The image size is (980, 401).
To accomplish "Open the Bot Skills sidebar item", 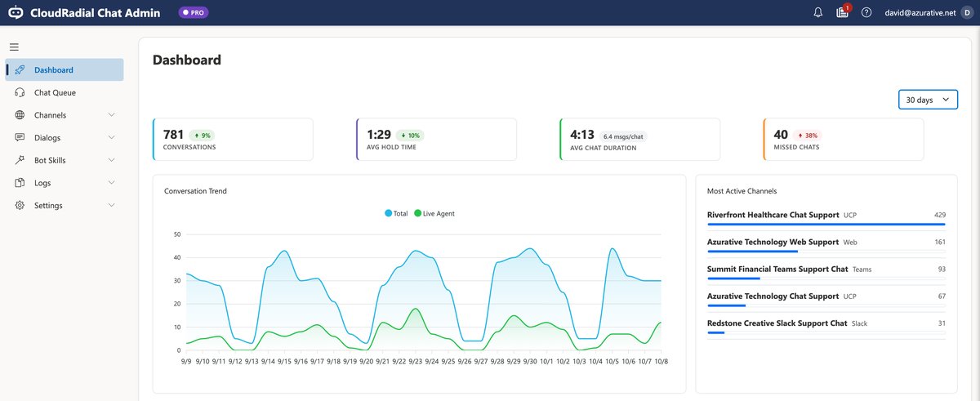I will [65, 160].
